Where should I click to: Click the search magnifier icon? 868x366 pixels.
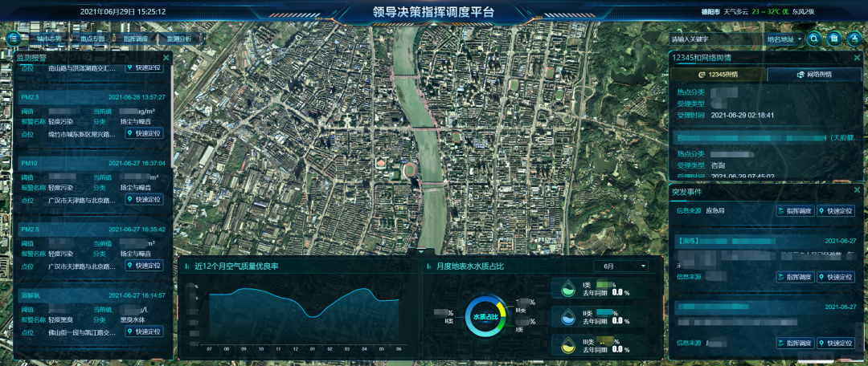point(815,38)
